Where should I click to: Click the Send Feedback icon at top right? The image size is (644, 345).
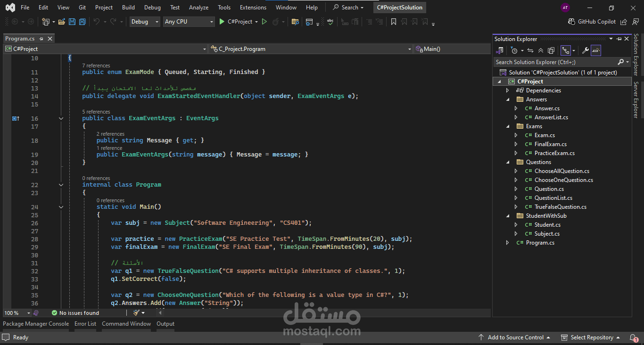coord(635,22)
